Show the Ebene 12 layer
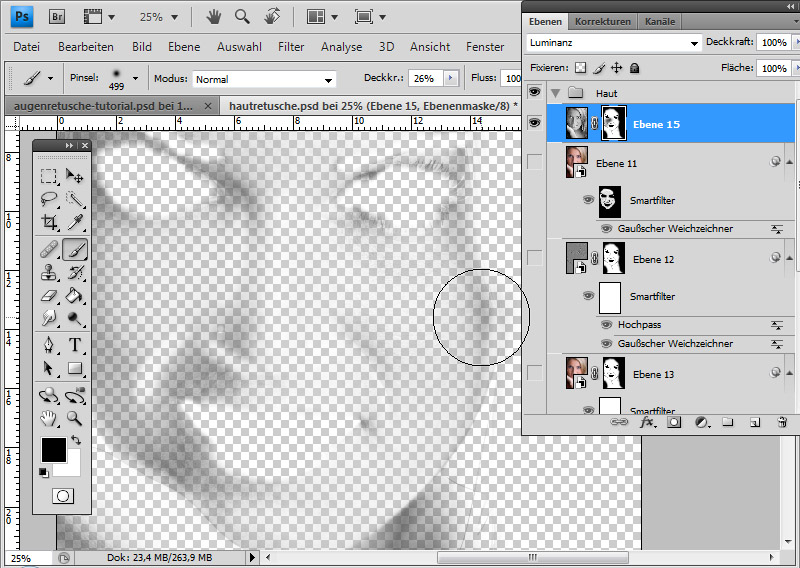The image size is (800, 568). 534,258
